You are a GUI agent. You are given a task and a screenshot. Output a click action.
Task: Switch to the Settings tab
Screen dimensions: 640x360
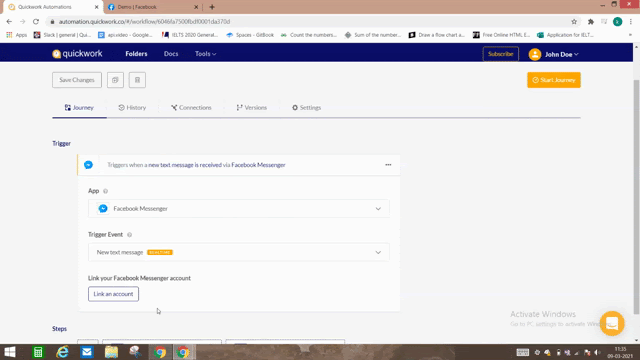click(x=306, y=108)
